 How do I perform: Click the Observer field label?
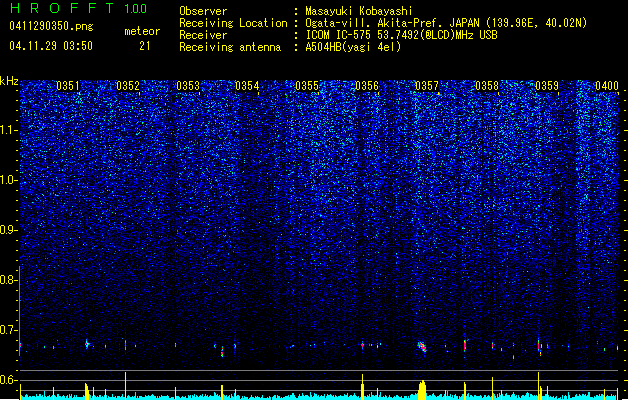[x=203, y=11]
